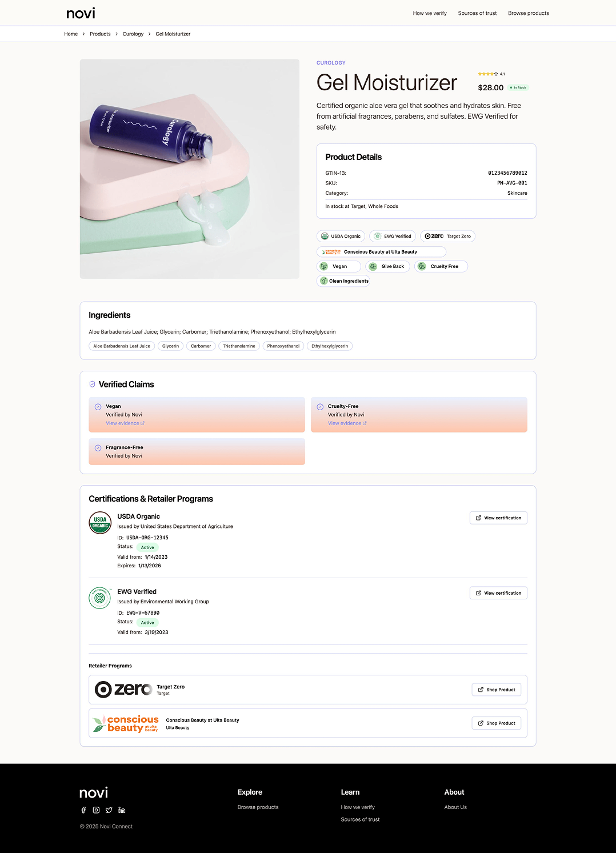Open How we verify in top navigation
The width and height of the screenshot is (616, 853).
(x=430, y=13)
